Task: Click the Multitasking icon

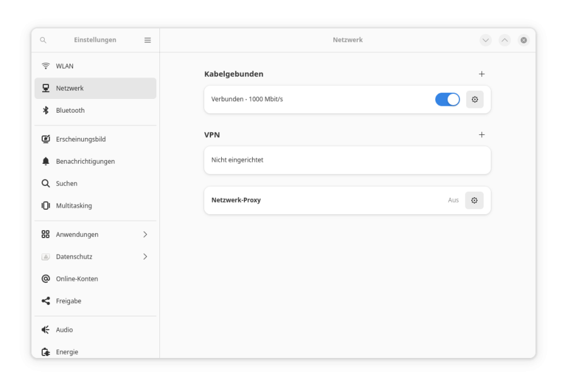Action: point(45,205)
